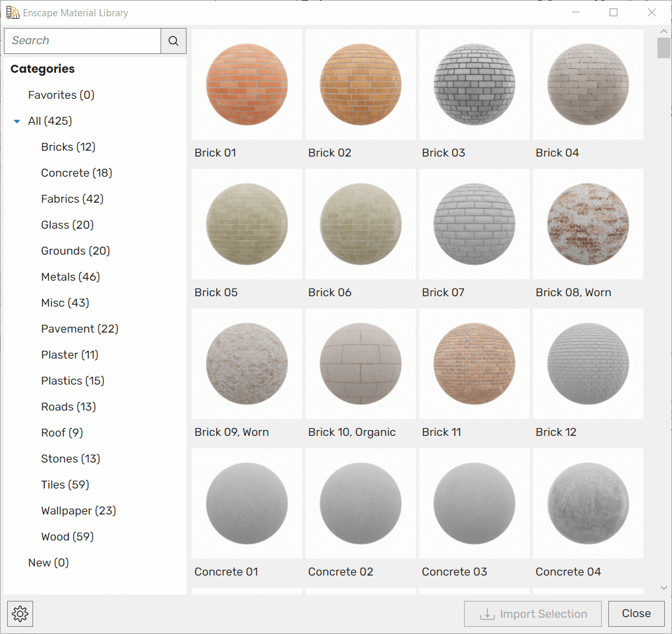Select the Concrete 04 material thumbnail

coord(588,503)
